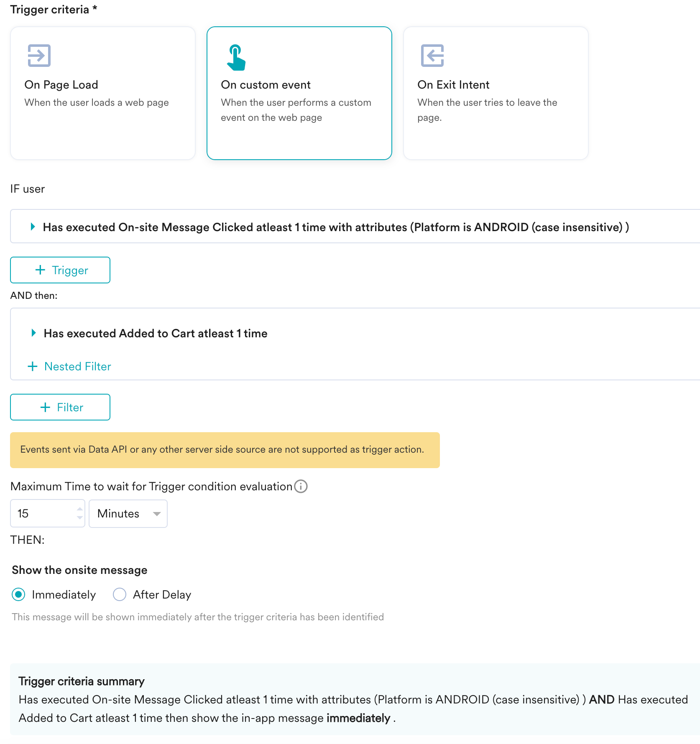Click the Nested Filter link
The width and height of the screenshot is (700, 744).
78,367
